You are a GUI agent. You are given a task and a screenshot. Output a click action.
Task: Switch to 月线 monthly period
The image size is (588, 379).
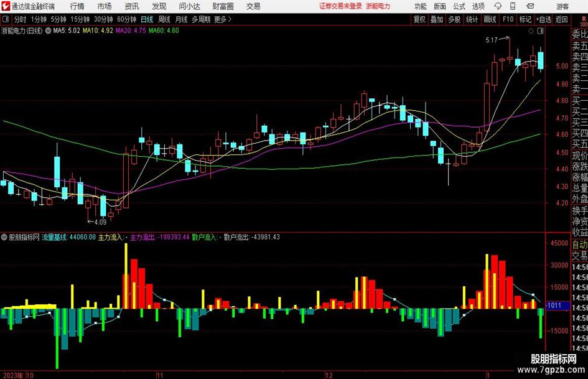[181, 19]
